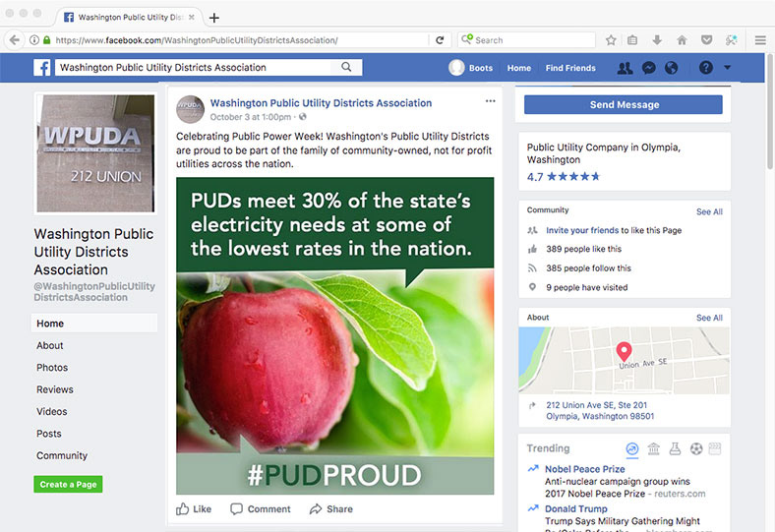Select Top Trends icon in Trending
This screenshot has height=532, width=775.
(632, 448)
